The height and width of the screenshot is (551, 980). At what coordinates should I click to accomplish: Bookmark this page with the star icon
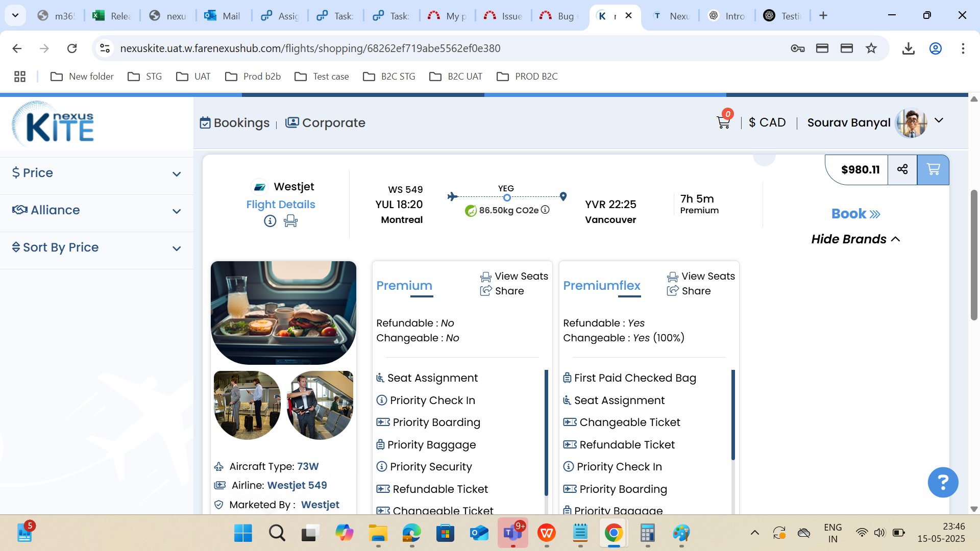tap(871, 48)
